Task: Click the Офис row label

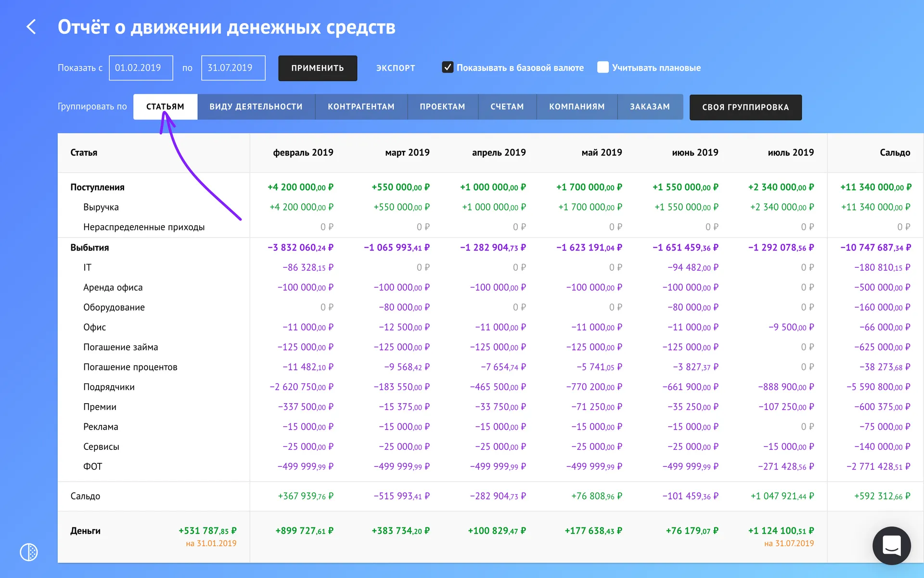Action: (x=94, y=327)
